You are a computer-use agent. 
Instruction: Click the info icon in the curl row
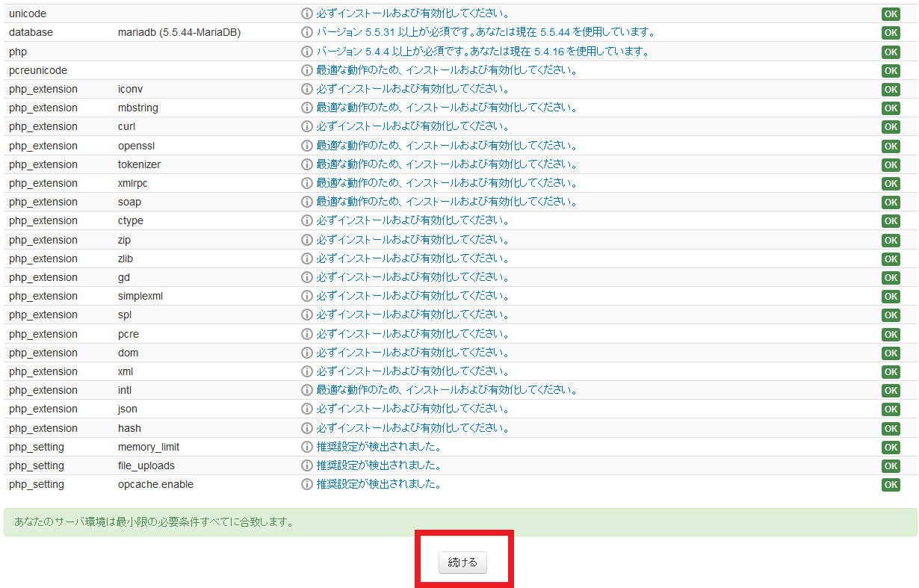pyautogui.click(x=306, y=126)
